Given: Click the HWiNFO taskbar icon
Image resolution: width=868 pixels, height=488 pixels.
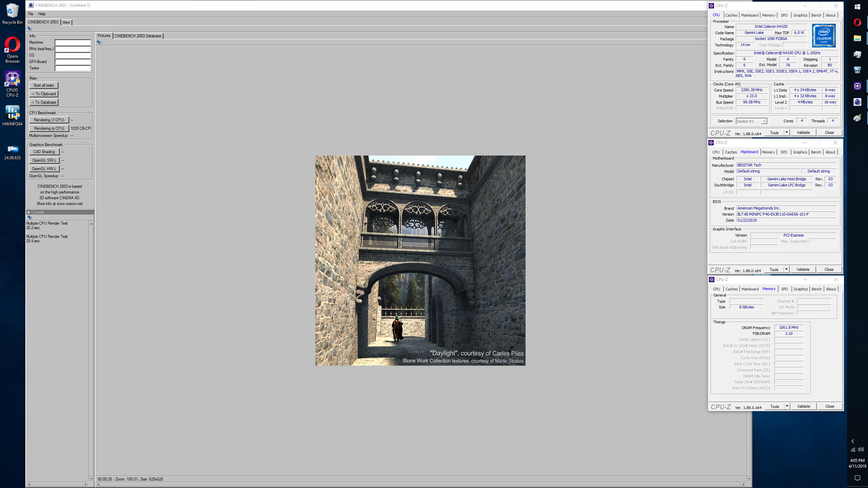Looking at the screenshot, I should (857, 70).
